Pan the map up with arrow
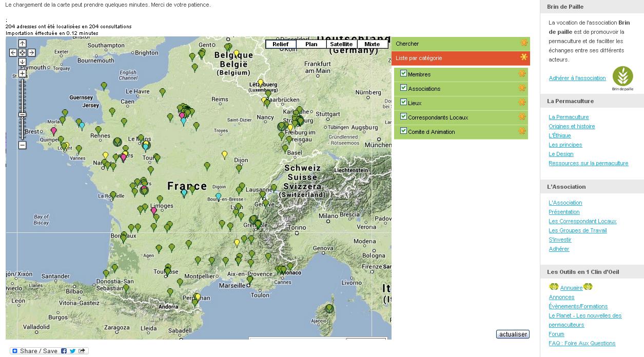Viewport: 644px width, 357px height. coord(23,44)
